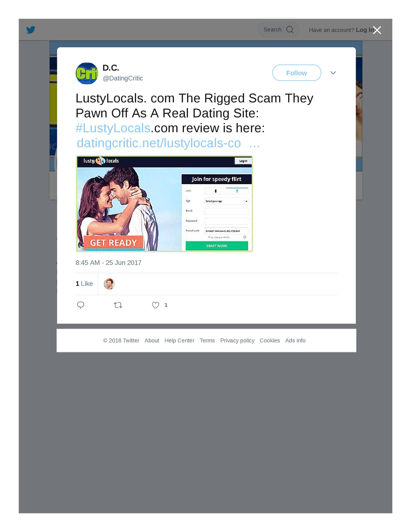Like the tweet with heart icon

point(155,305)
